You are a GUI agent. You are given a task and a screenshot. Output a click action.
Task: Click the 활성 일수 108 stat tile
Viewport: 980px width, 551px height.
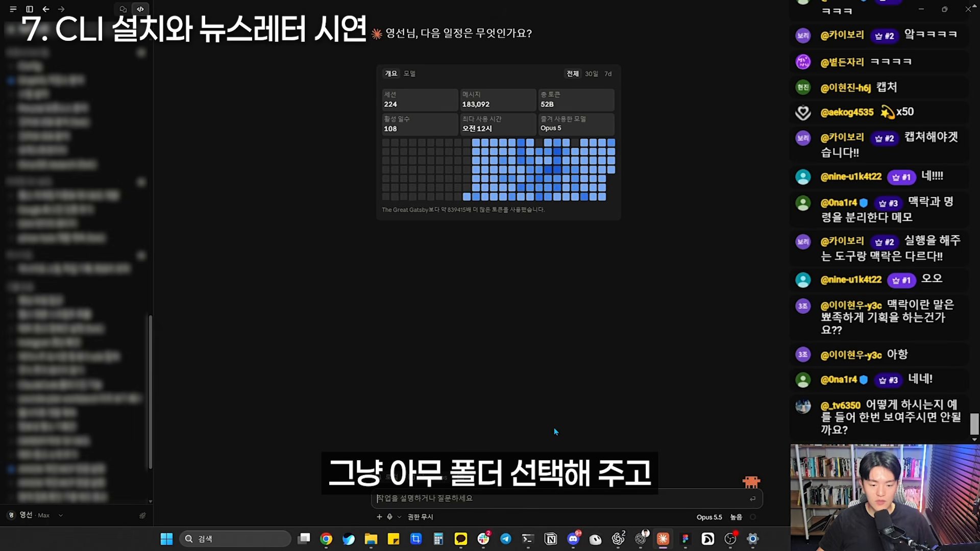click(420, 124)
